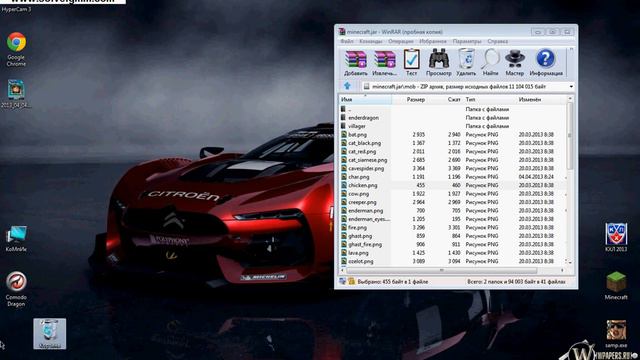Click the toolbar overflow chevron
This screenshot has height=360, width=640.
(x=571, y=49)
